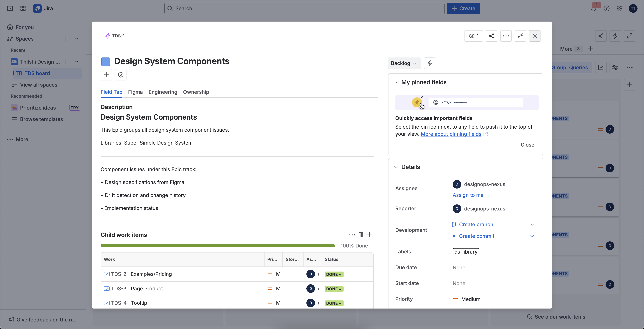Configure child work items columns icon

tap(360, 235)
